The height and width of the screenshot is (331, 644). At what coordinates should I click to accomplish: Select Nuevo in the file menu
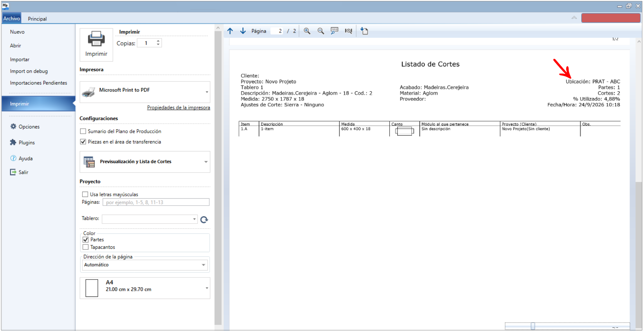pyautogui.click(x=17, y=32)
